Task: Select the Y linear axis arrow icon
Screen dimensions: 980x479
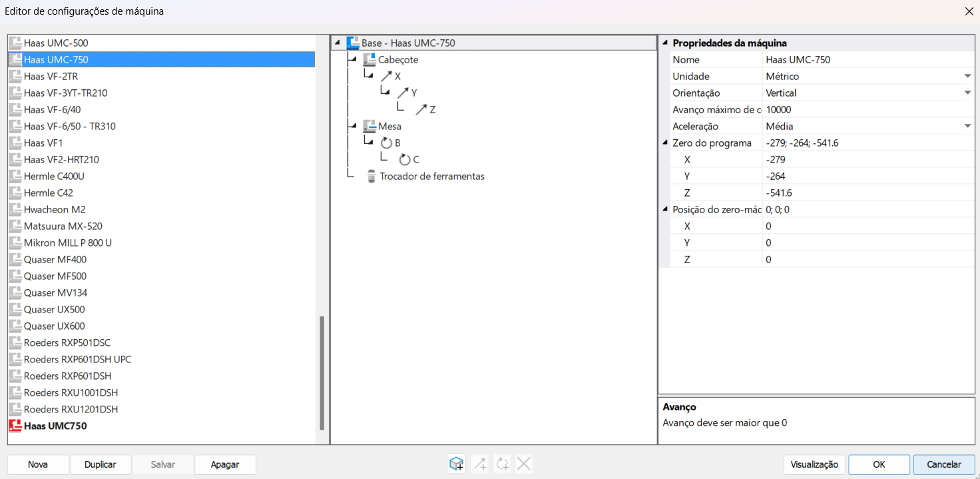Action: pyautogui.click(x=403, y=93)
